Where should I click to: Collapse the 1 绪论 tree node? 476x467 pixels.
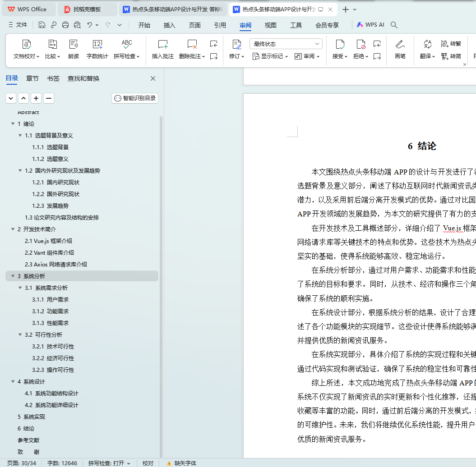(13, 124)
